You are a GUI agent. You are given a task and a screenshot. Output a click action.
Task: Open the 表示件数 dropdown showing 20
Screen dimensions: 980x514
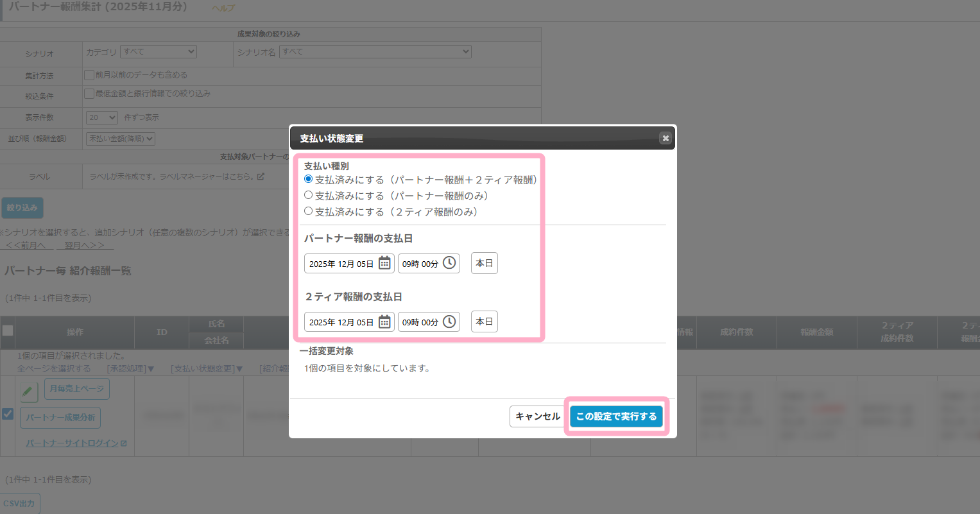[x=102, y=117]
